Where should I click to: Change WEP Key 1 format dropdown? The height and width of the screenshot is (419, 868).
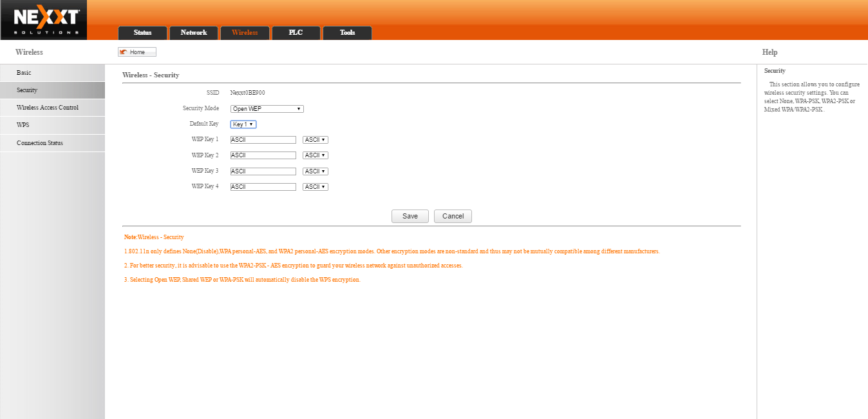316,140
